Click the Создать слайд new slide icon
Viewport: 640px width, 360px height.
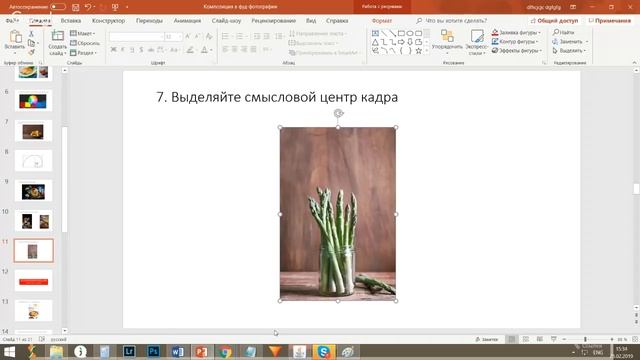point(58,37)
